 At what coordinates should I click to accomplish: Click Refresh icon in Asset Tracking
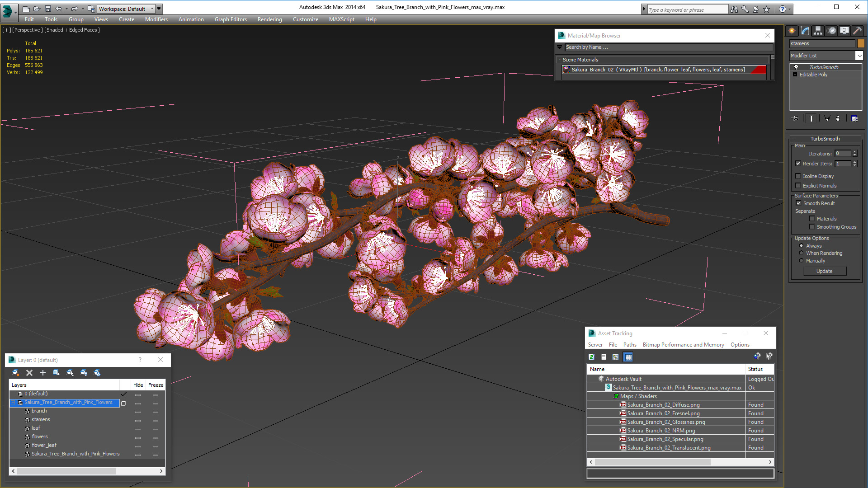point(591,357)
